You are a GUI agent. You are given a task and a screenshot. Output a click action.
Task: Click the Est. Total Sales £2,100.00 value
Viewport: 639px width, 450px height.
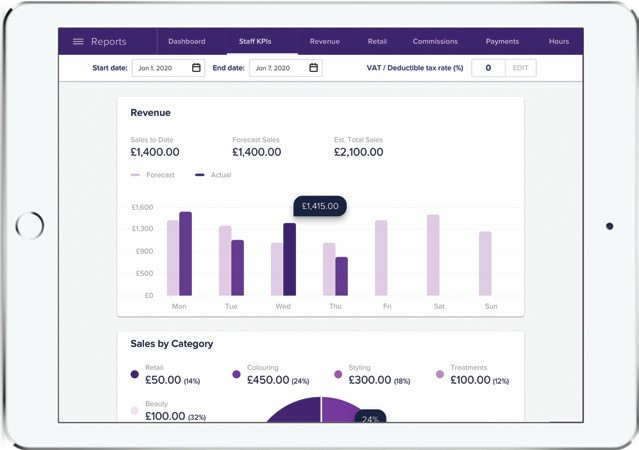(359, 152)
